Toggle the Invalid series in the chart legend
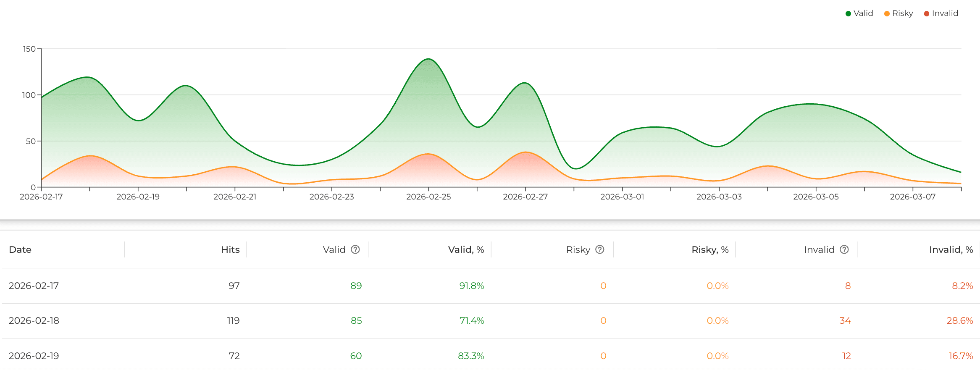The image size is (980, 370). 941,13
